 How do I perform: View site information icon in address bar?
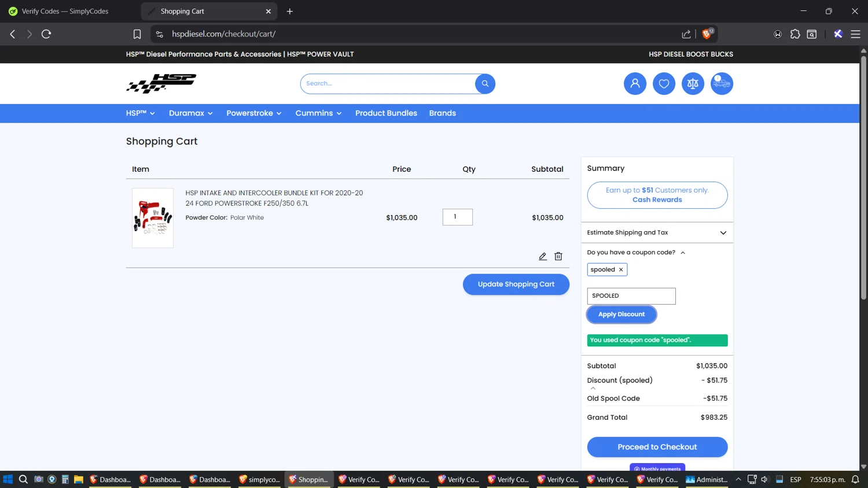tap(160, 34)
